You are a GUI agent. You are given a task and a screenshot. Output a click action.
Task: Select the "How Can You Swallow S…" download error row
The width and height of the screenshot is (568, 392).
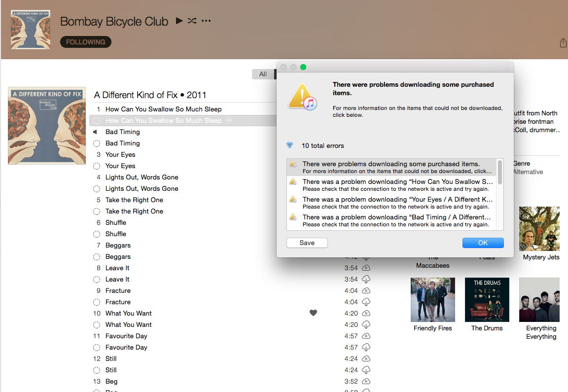tap(392, 185)
